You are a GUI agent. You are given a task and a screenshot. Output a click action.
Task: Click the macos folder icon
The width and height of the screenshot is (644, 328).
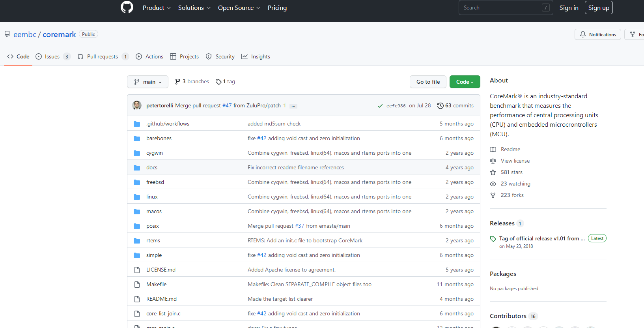click(x=137, y=212)
